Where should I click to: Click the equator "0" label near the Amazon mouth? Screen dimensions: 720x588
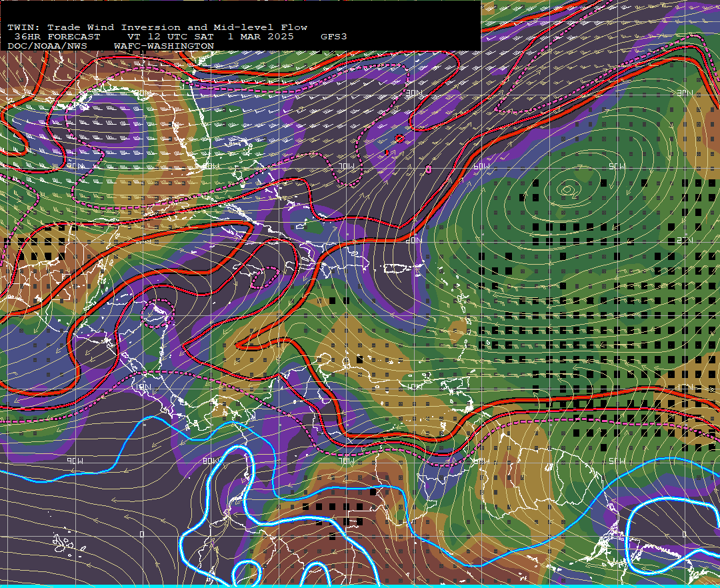tap(684, 534)
